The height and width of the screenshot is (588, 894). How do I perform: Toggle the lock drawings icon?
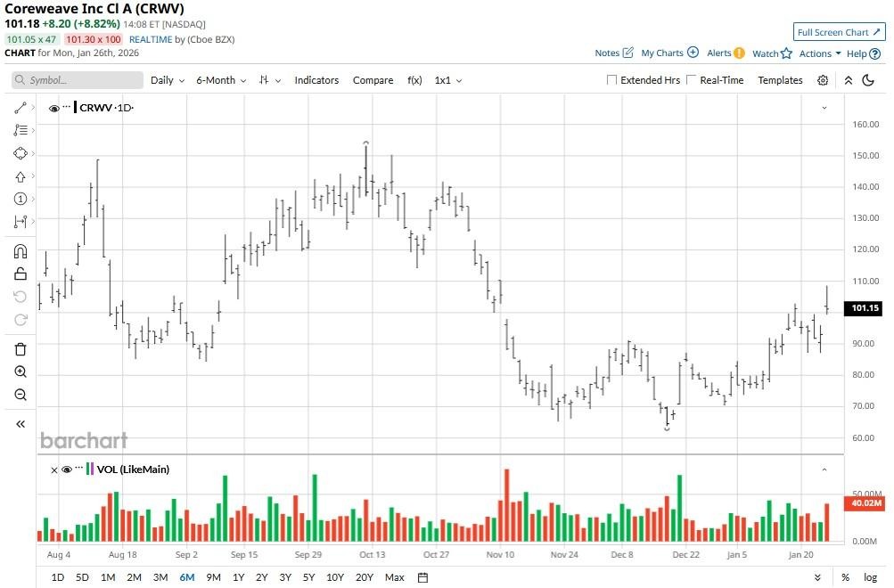click(x=20, y=274)
